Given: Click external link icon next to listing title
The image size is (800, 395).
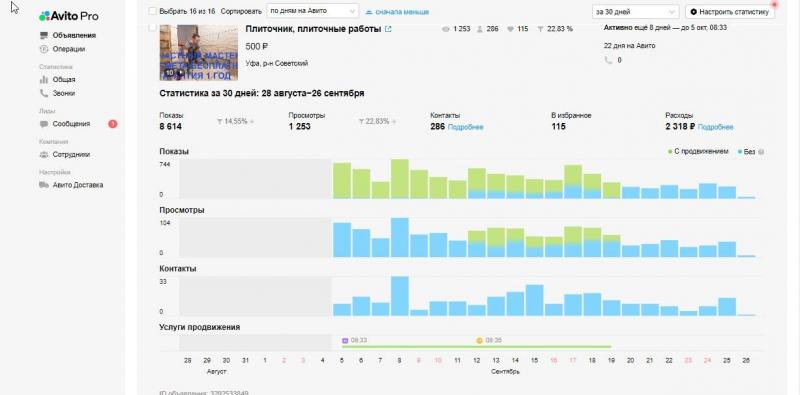Looking at the screenshot, I should pyautogui.click(x=388, y=29).
